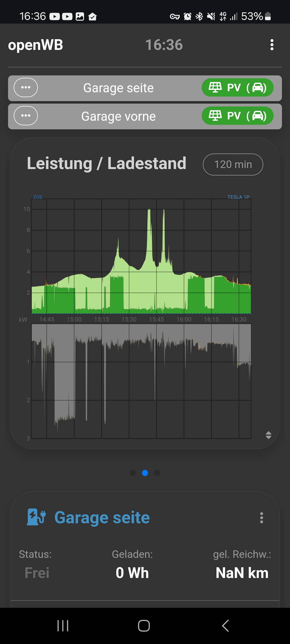Screen dimensions: 290x644
Task: Toggle PV charge mode for Garage vorne
Action: pos(237,116)
